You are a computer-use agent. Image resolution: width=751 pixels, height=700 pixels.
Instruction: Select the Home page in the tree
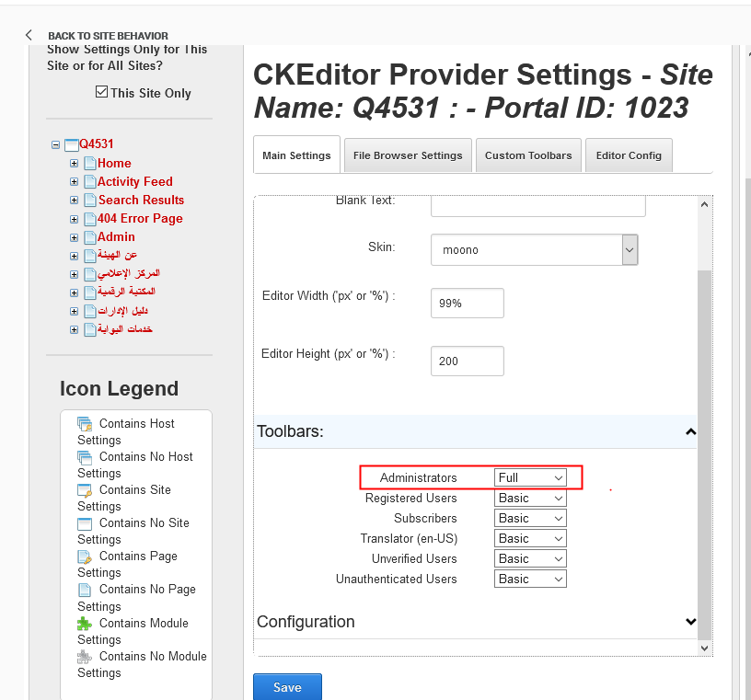[114, 163]
